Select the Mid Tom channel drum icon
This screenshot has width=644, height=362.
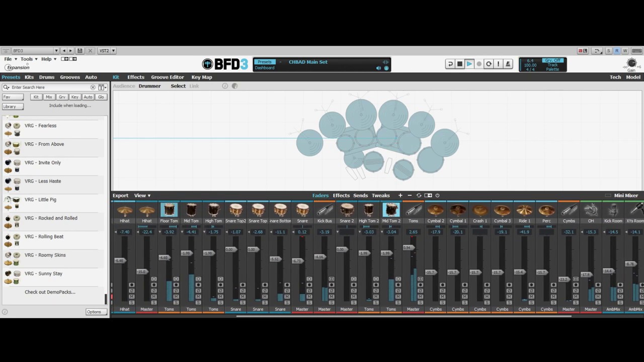pyautogui.click(x=191, y=210)
